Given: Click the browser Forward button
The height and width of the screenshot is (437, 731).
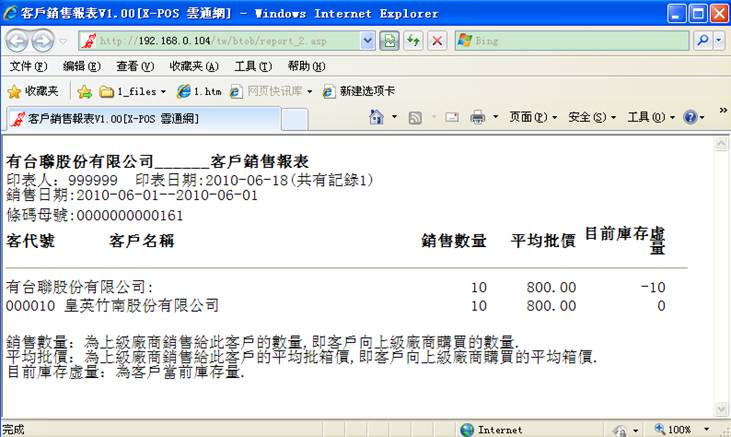Looking at the screenshot, I should pos(44,41).
